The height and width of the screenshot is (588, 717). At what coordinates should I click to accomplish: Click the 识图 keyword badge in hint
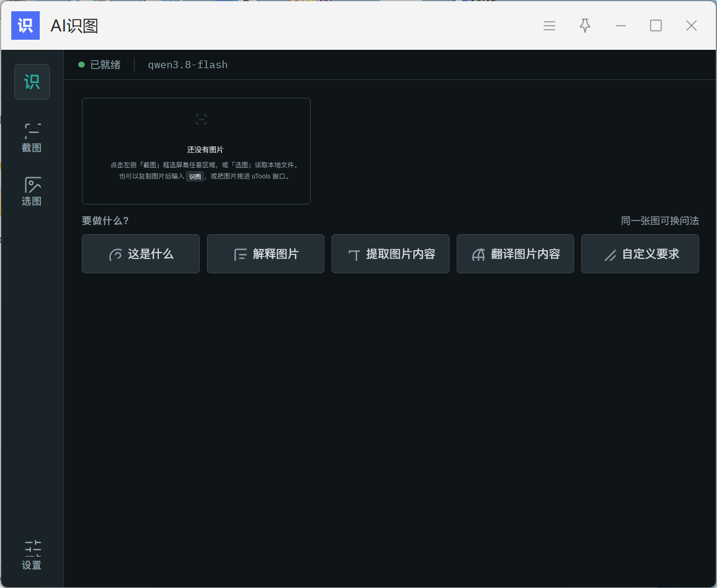click(195, 177)
